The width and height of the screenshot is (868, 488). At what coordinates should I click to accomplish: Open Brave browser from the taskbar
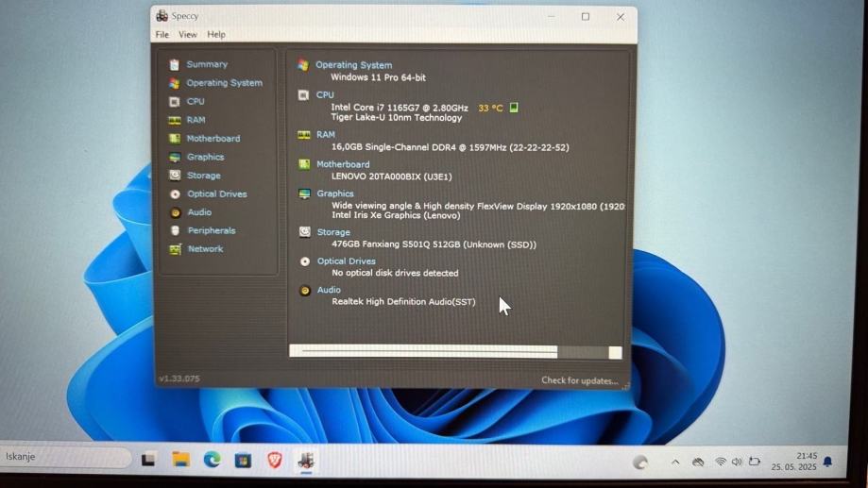[275, 460]
